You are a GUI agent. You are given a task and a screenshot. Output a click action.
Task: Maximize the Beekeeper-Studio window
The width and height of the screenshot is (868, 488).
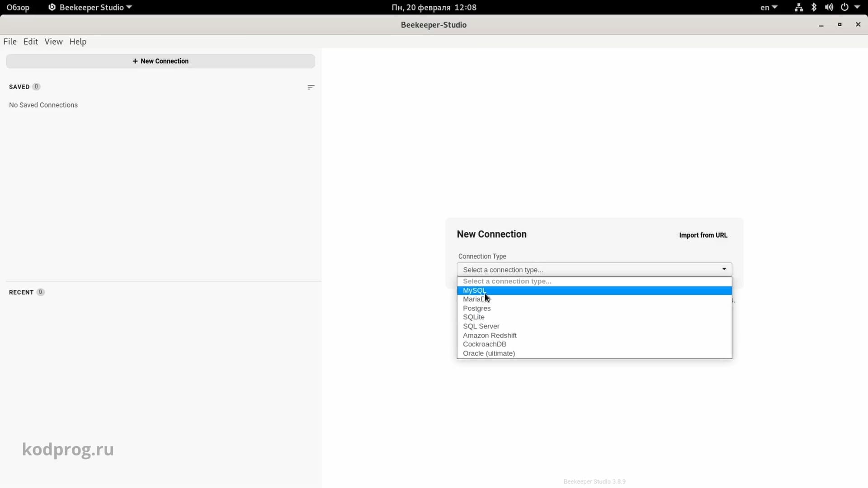click(840, 25)
